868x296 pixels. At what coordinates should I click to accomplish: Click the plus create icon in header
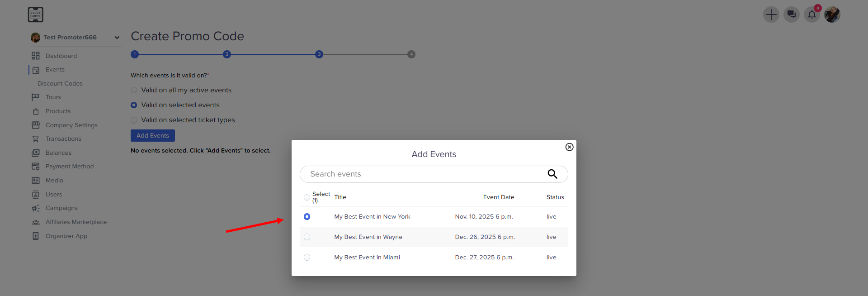click(771, 14)
